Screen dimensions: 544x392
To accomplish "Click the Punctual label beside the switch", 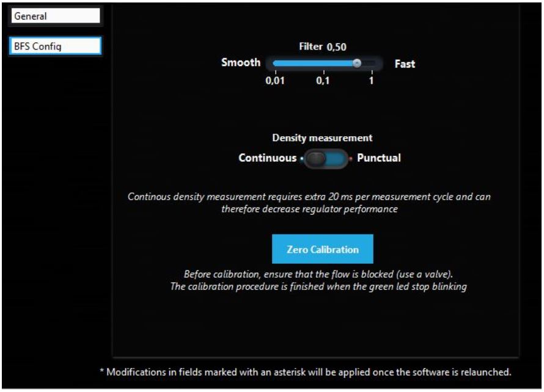I will pyautogui.click(x=378, y=158).
